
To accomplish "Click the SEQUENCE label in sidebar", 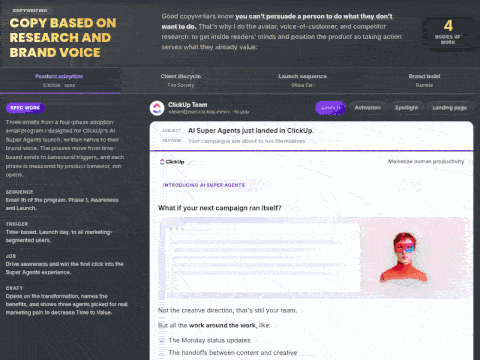I will point(19,192).
